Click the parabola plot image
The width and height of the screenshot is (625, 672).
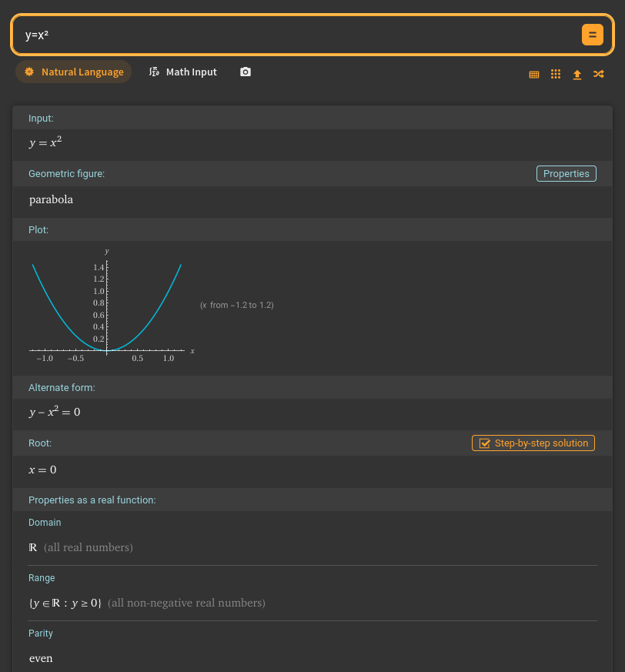tap(112, 306)
